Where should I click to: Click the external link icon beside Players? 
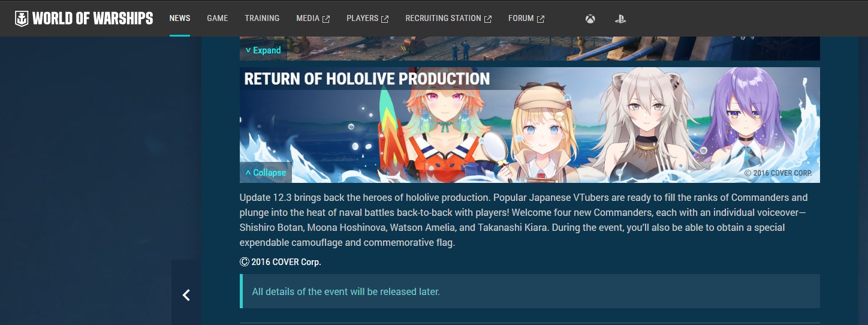pos(385,19)
